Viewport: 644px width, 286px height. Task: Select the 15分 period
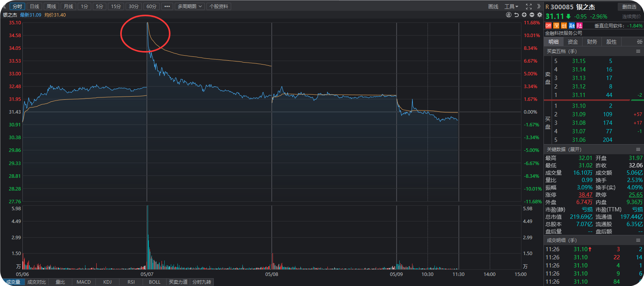[116, 6]
